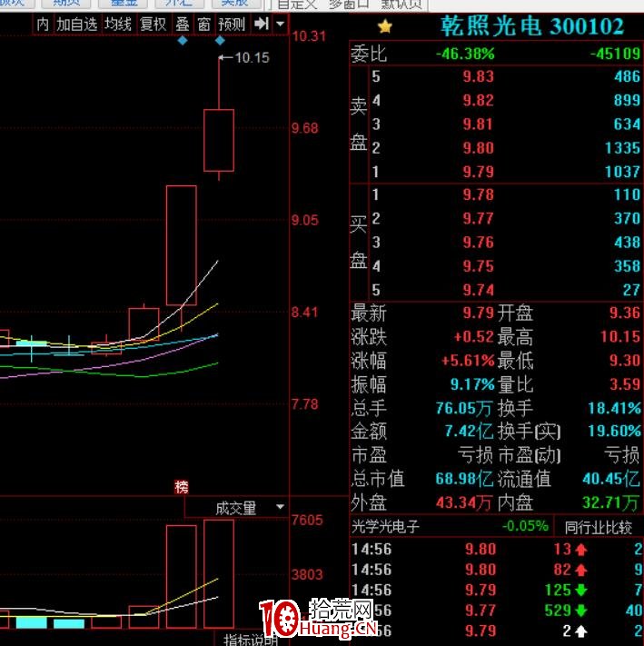The width and height of the screenshot is (644, 646).
Task: Click the sell 2 volume 1335
Action: tap(622, 148)
